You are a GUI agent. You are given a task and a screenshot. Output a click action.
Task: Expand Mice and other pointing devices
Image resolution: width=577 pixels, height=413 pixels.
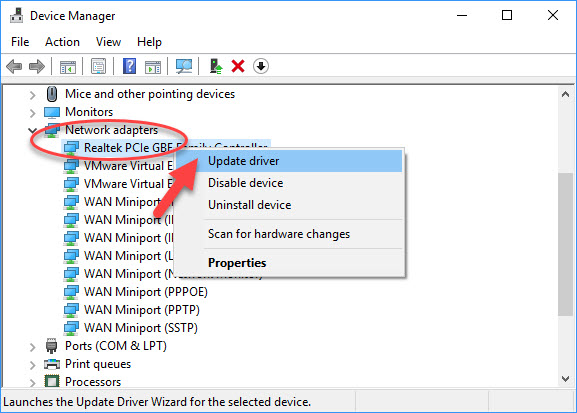pos(32,95)
